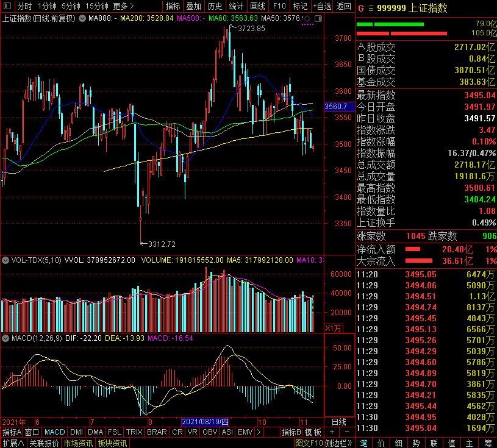Click the 2021/08/19 date marker on timeline

click(x=205, y=422)
